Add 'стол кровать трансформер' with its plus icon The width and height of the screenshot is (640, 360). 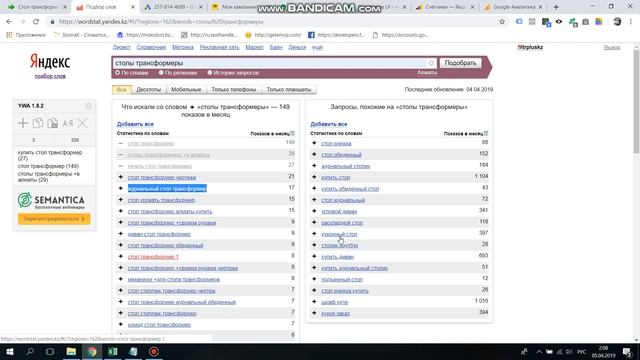tap(120, 200)
